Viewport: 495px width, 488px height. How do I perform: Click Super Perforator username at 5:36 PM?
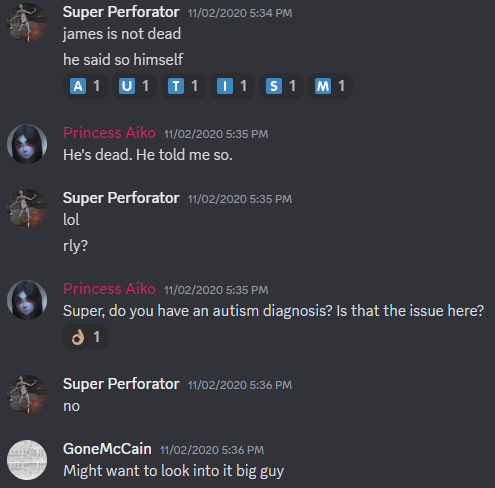pos(121,384)
